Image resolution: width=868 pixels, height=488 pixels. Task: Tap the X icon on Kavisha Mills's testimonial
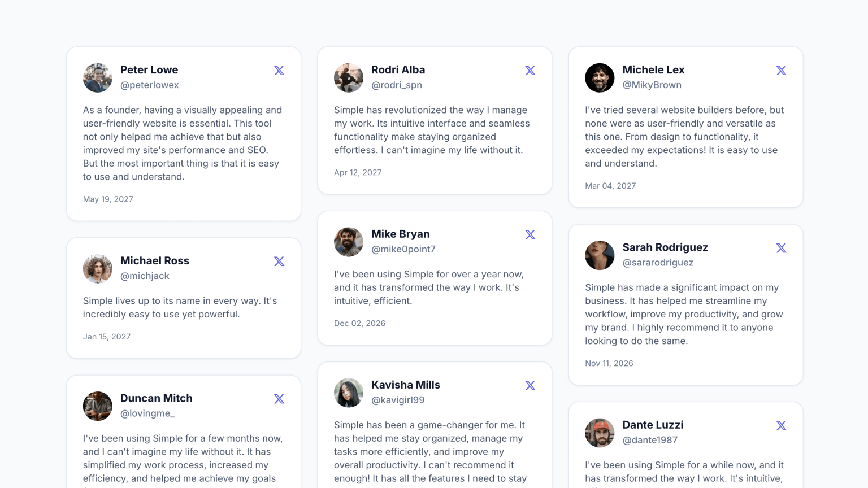pyautogui.click(x=530, y=386)
